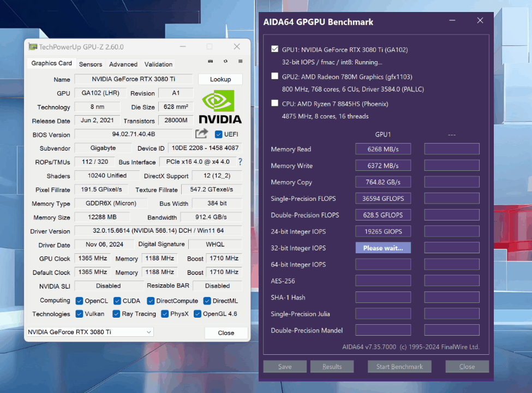This screenshot has width=532, height=393.
Task: Switch to the Validation tab
Action: (x=158, y=64)
